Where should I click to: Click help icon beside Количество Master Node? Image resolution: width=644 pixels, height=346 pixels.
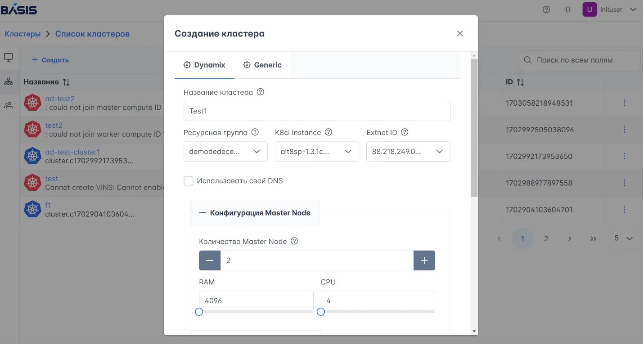pyautogui.click(x=294, y=241)
